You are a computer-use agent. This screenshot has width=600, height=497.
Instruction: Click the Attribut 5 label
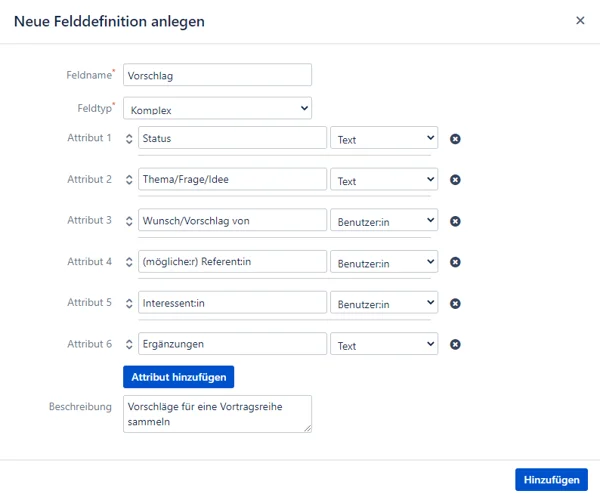(90, 303)
